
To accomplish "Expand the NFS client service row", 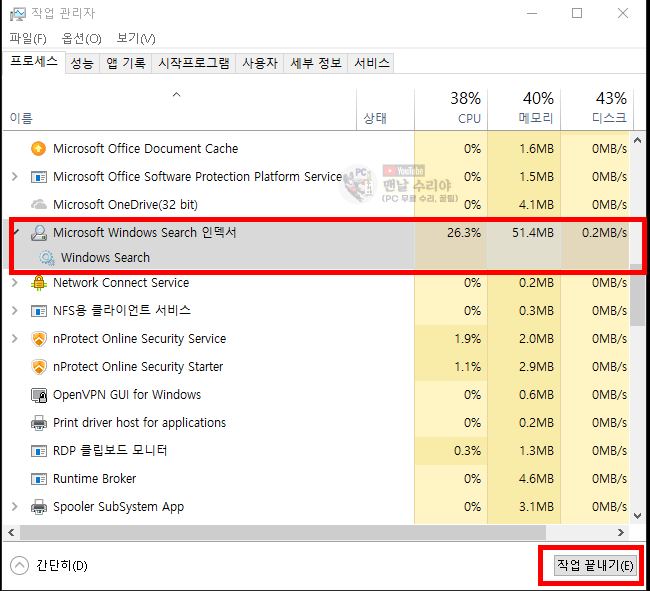I will (x=15, y=310).
